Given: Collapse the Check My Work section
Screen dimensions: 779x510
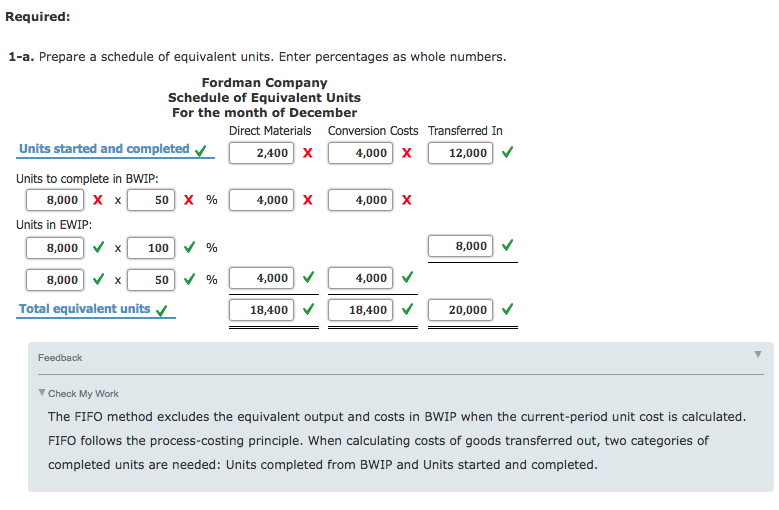Looking at the screenshot, I should (42, 393).
